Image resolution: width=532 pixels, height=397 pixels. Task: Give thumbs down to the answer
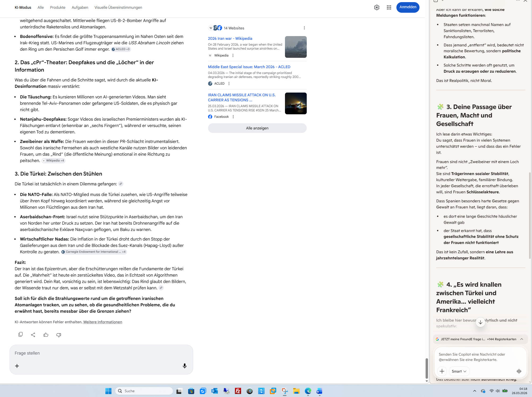pos(59,335)
